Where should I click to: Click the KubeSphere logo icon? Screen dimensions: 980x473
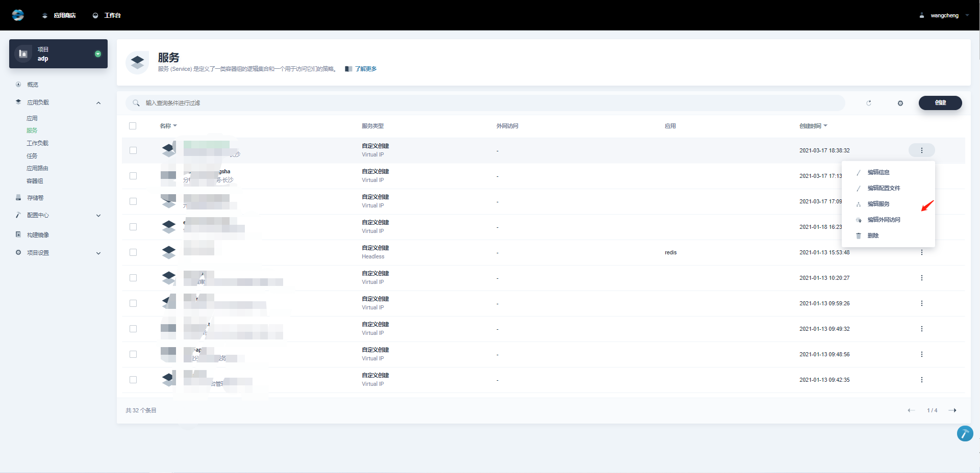pyautogui.click(x=18, y=15)
